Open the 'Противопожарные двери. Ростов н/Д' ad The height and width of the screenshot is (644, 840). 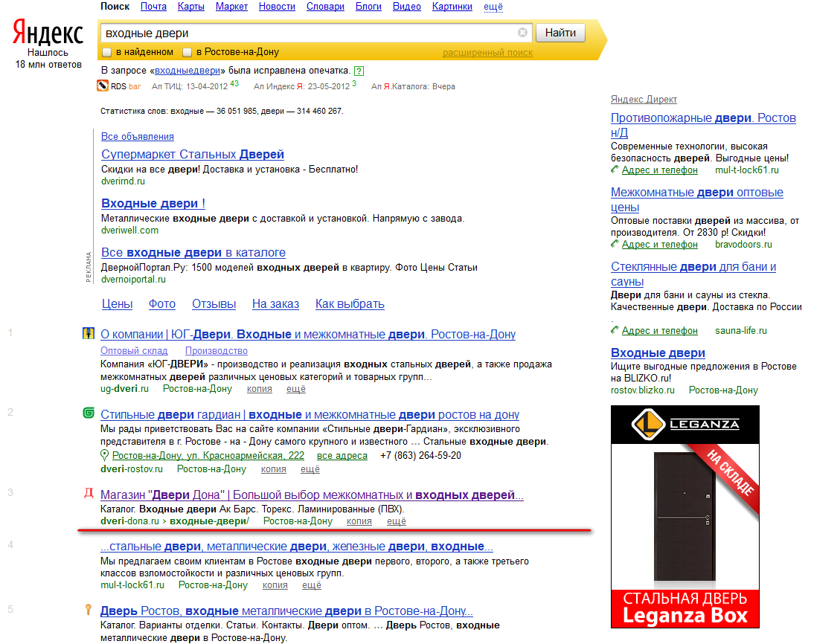click(x=703, y=125)
